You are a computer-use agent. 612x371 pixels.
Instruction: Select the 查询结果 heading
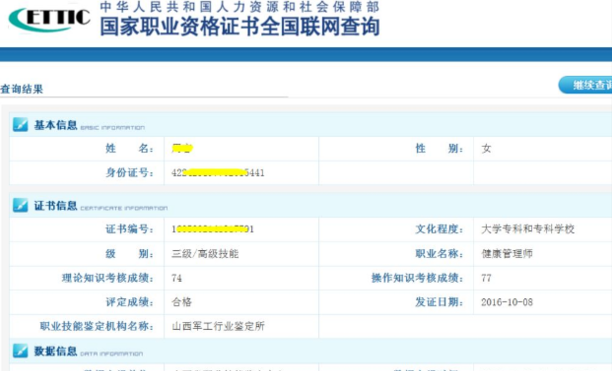[x=21, y=89]
